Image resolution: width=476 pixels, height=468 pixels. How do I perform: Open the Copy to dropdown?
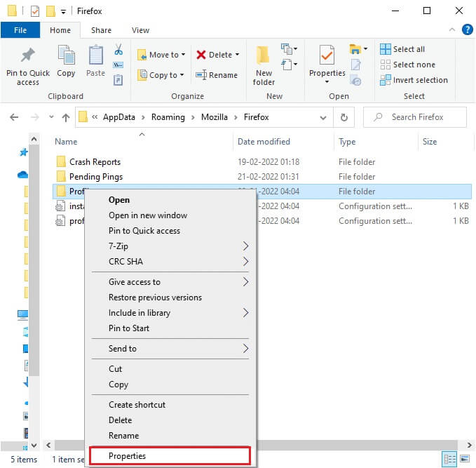click(161, 75)
